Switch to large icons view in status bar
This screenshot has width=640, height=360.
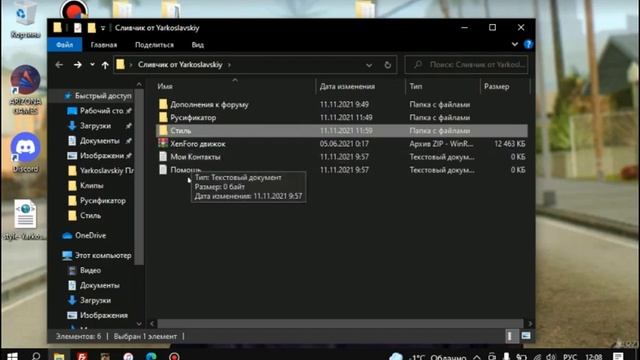click(x=526, y=336)
